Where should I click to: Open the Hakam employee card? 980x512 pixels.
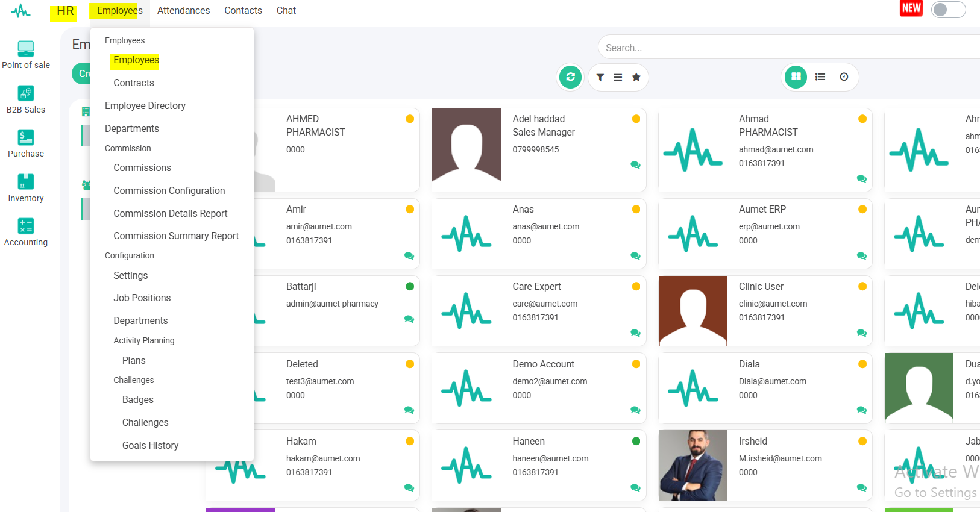tap(313, 465)
